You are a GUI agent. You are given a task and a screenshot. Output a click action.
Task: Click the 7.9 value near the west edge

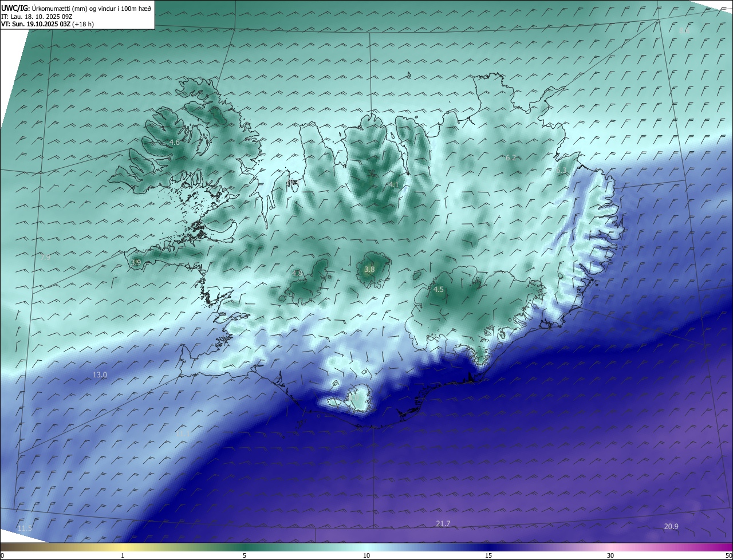coord(45,258)
